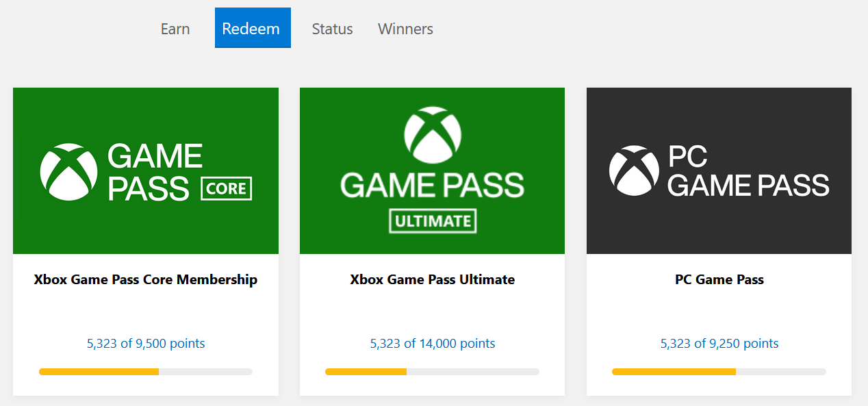Switch to the Earn tab

[175, 29]
